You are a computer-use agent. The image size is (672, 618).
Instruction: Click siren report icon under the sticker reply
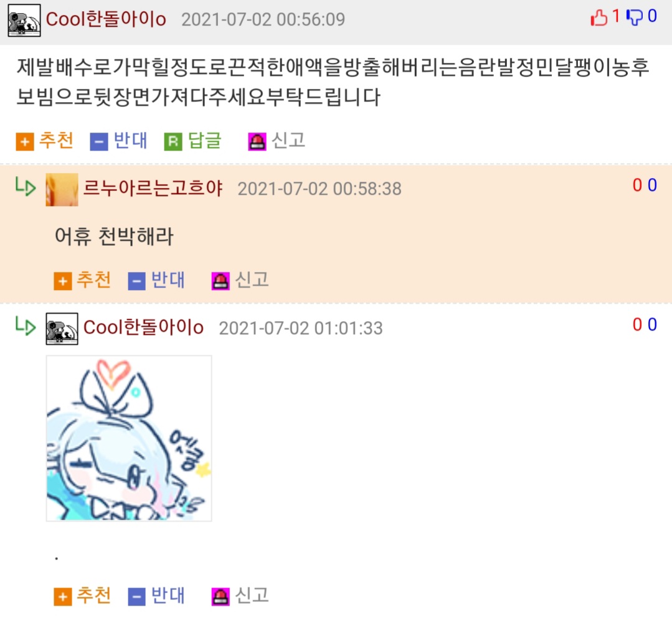click(220, 597)
